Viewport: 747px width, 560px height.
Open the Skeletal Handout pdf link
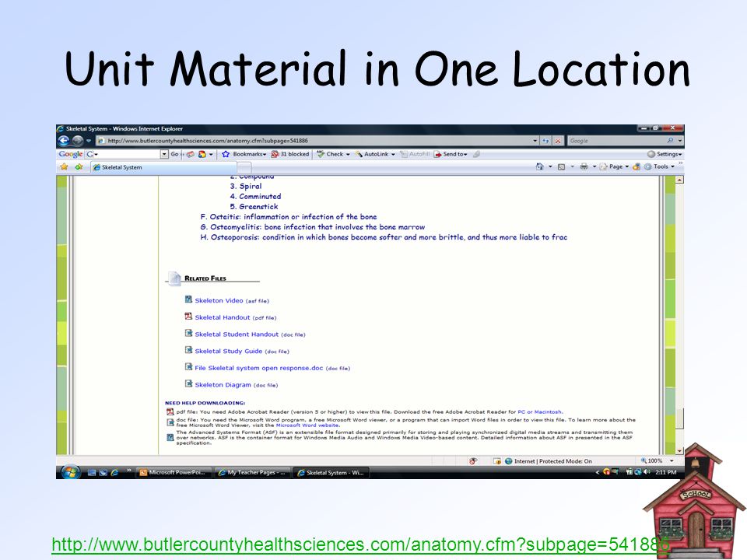[222, 317]
